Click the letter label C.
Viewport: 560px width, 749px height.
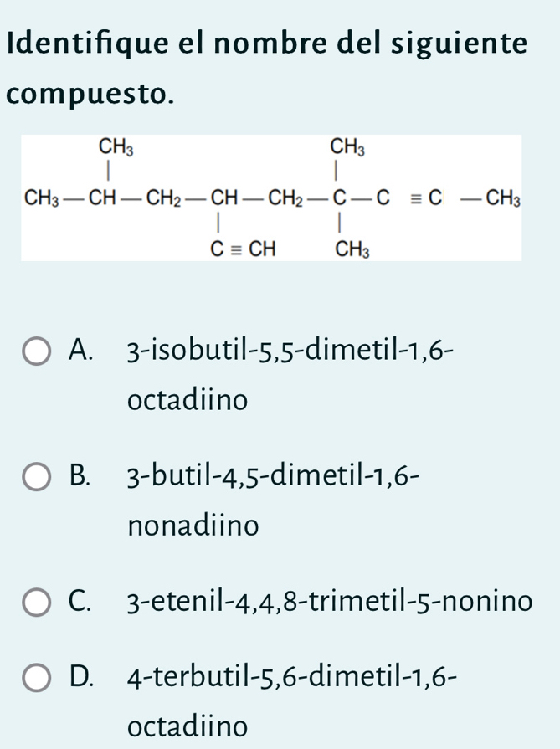[81, 602]
